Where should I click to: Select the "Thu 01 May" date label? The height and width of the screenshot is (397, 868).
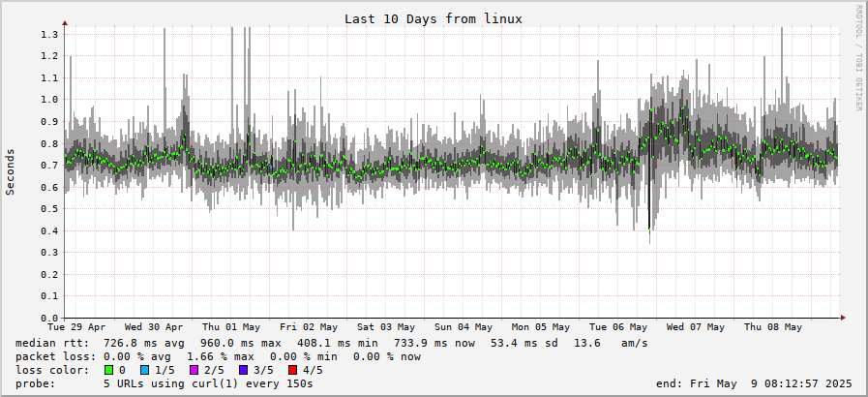click(231, 327)
